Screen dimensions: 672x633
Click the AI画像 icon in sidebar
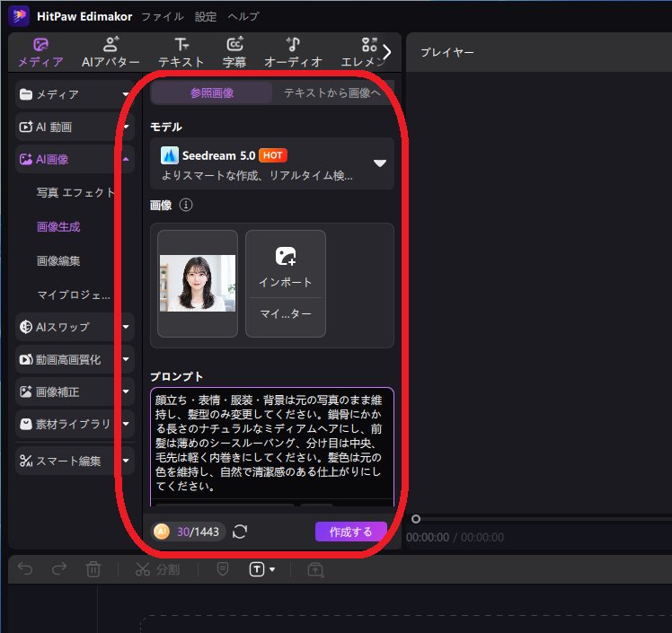point(26,159)
